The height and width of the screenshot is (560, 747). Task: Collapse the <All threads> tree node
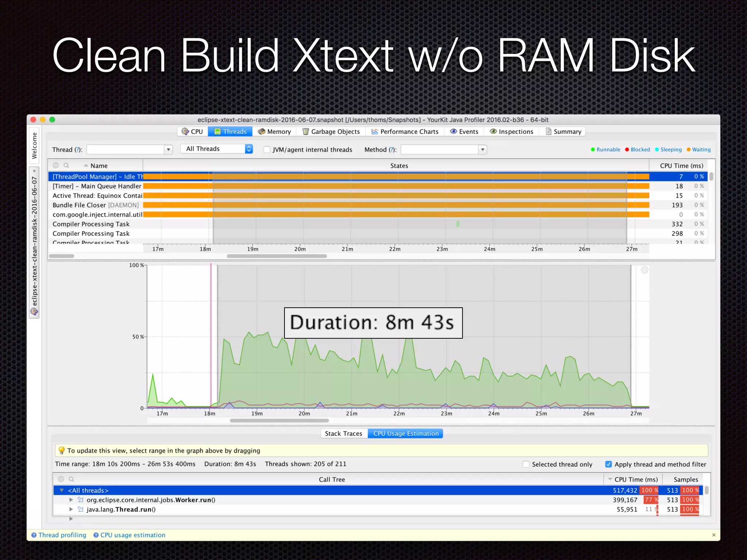62,490
